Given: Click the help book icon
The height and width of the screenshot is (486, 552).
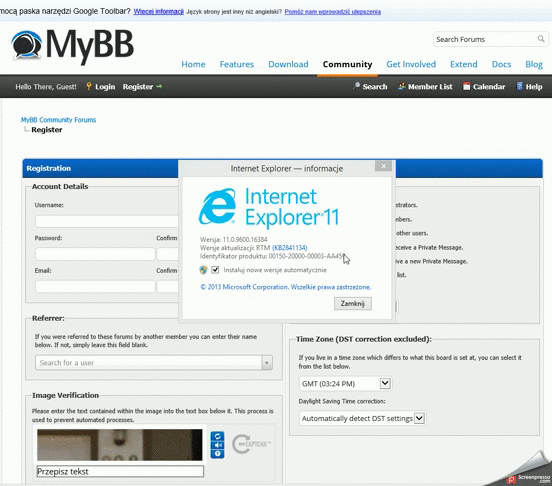Looking at the screenshot, I should tap(519, 86).
